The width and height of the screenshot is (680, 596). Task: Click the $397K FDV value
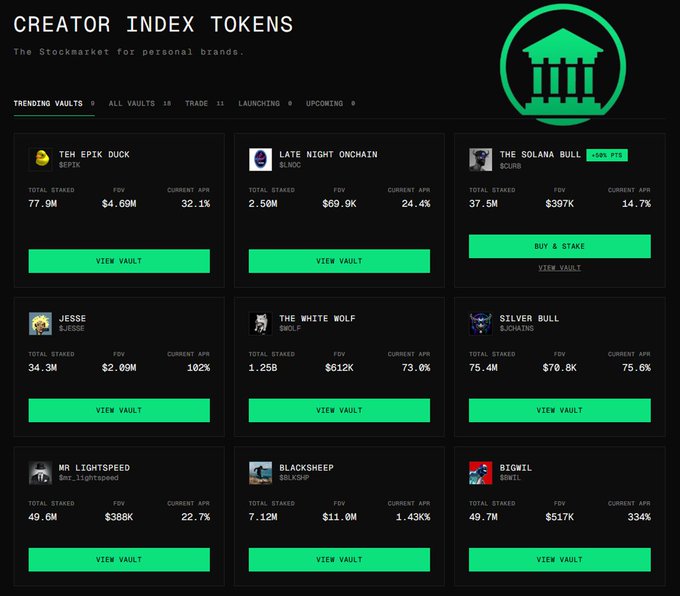click(x=559, y=203)
